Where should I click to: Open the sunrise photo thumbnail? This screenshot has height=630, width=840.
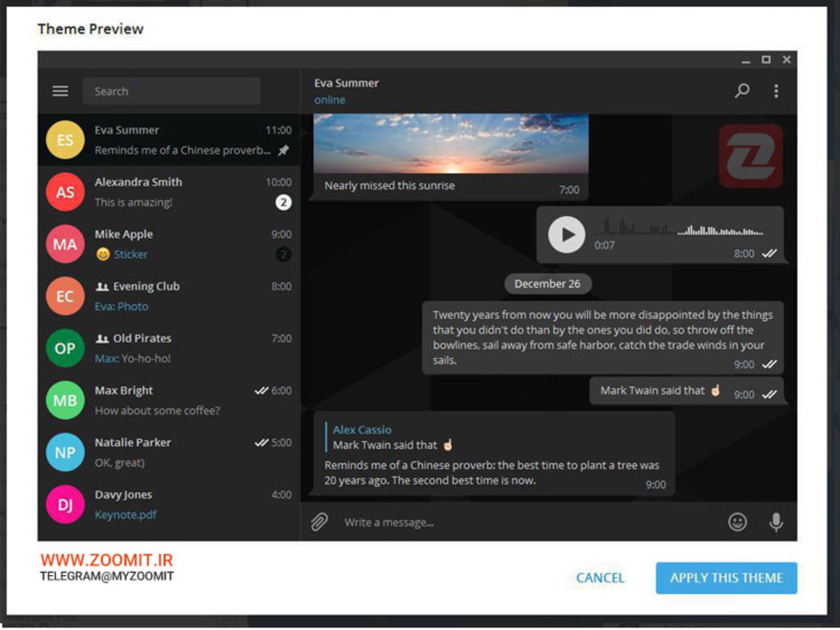point(451,143)
